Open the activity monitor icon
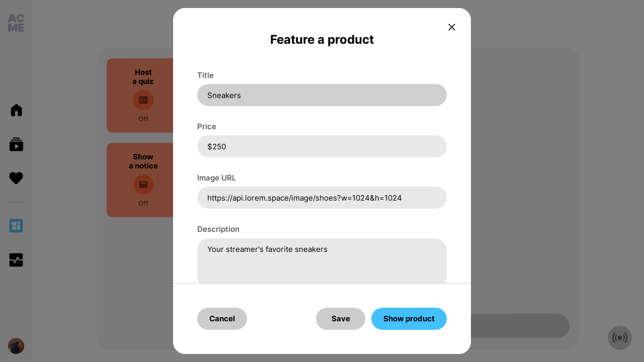This screenshot has height=362, width=644. pos(16,260)
